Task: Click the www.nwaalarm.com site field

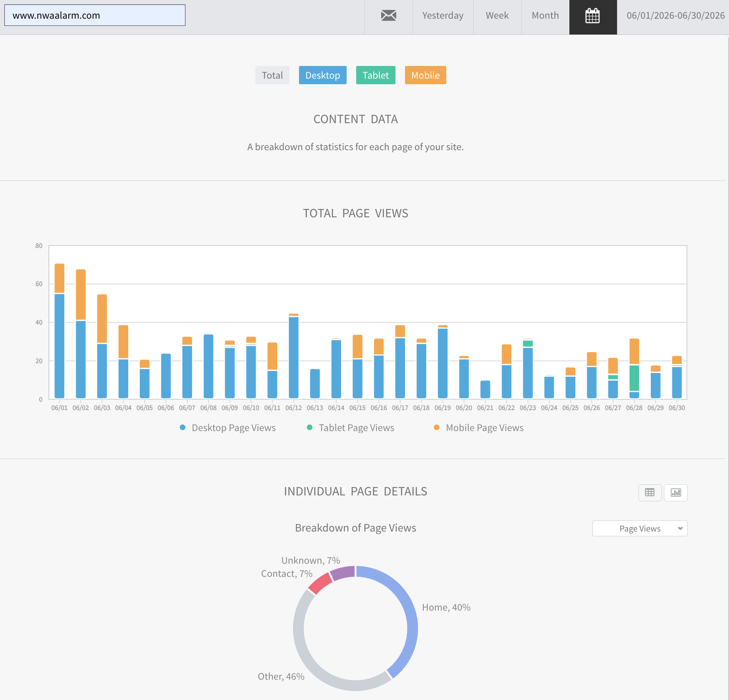Action: click(95, 15)
